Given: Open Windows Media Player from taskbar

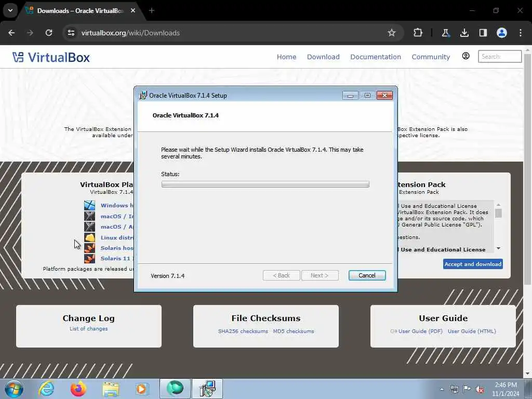Looking at the screenshot, I should pos(142,389).
